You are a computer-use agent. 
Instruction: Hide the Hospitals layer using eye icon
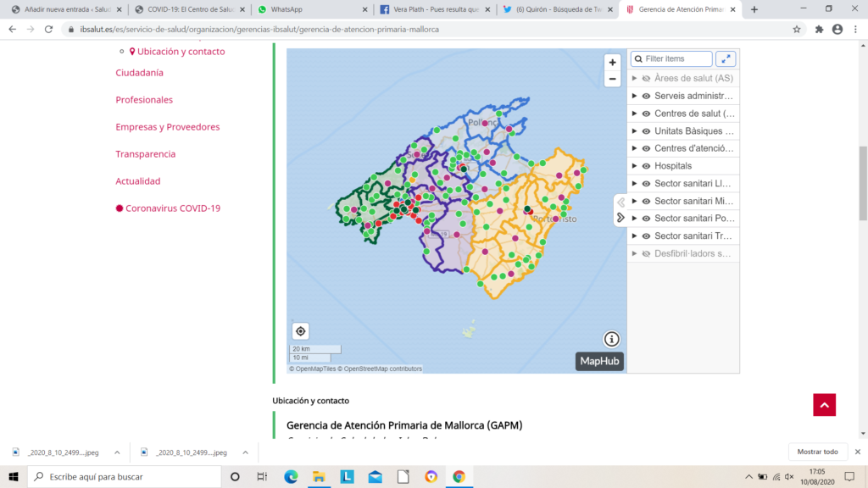(646, 166)
